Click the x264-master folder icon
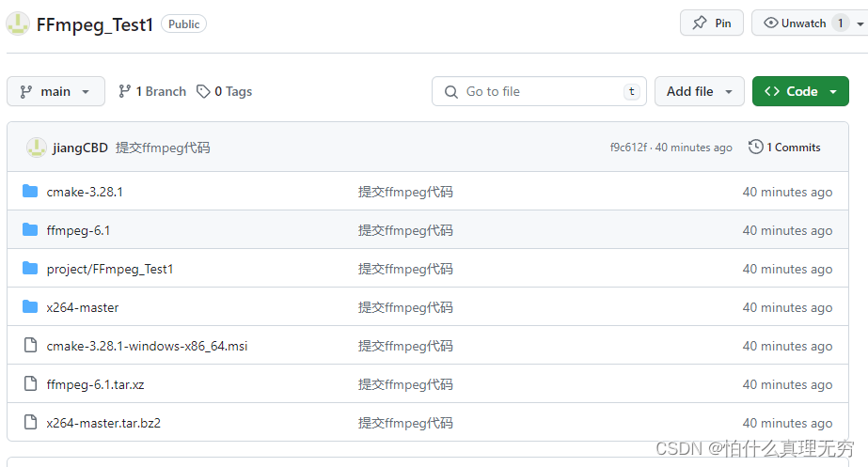The height and width of the screenshot is (467, 868). point(30,306)
